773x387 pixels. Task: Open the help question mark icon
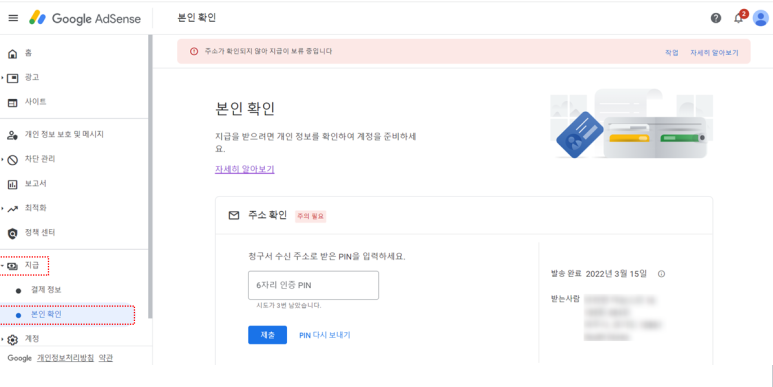[716, 18]
